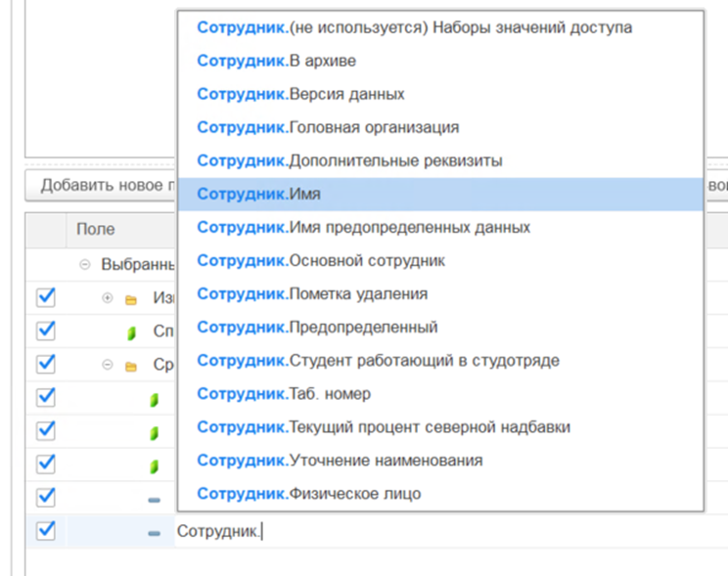728x576 pixels.
Task: Click dash icon in row above 'Сотрудник.' row
Action: click(154, 499)
